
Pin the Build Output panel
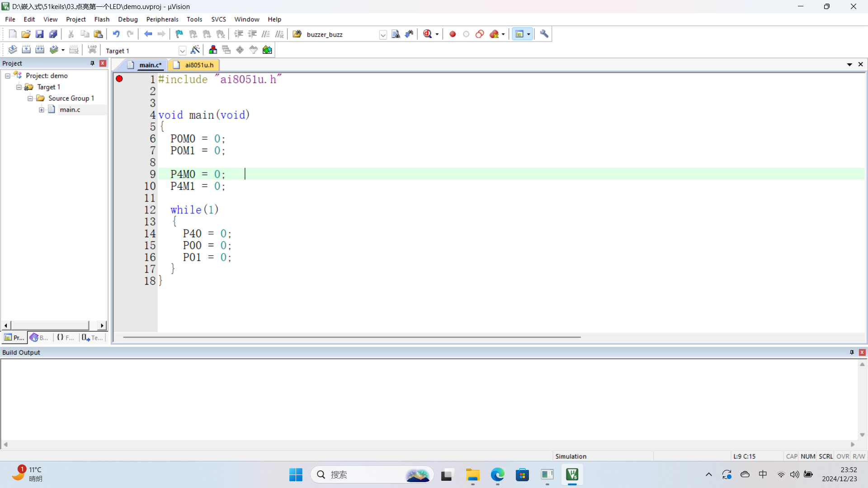pos(852,352)
